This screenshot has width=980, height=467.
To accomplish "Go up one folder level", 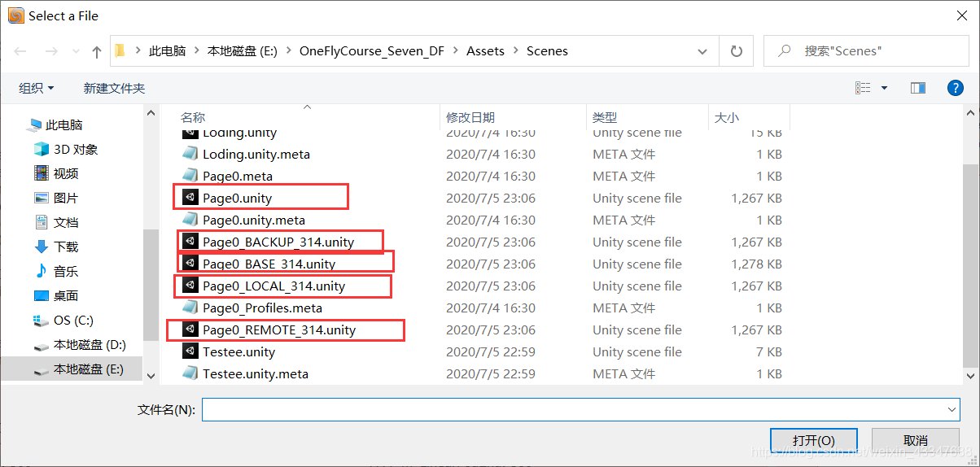I will click(x=97, y=51).
